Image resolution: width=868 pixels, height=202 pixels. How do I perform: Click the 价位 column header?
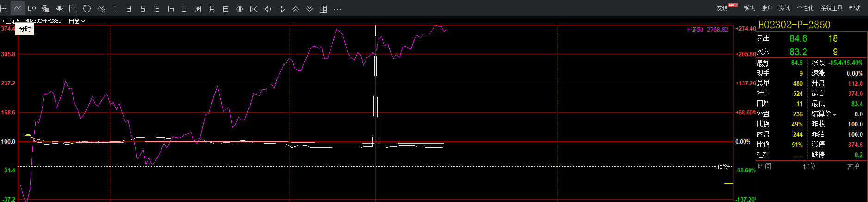[809, 166]
